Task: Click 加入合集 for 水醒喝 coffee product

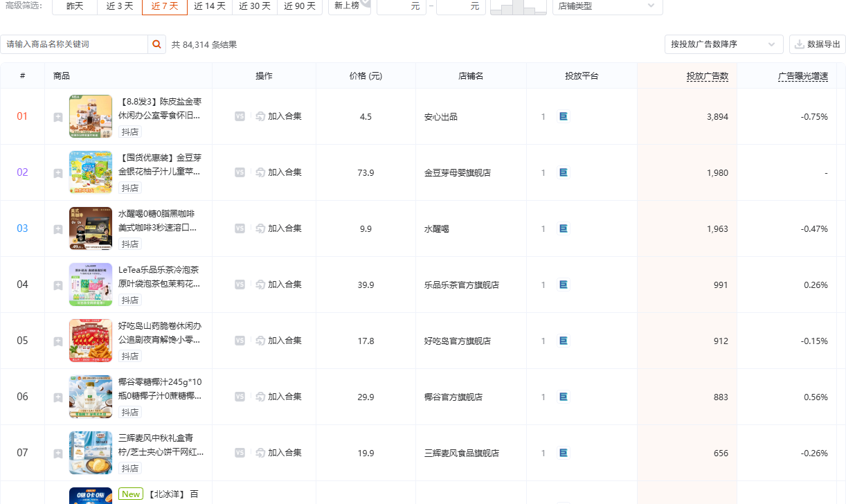Action: point(278,228)
